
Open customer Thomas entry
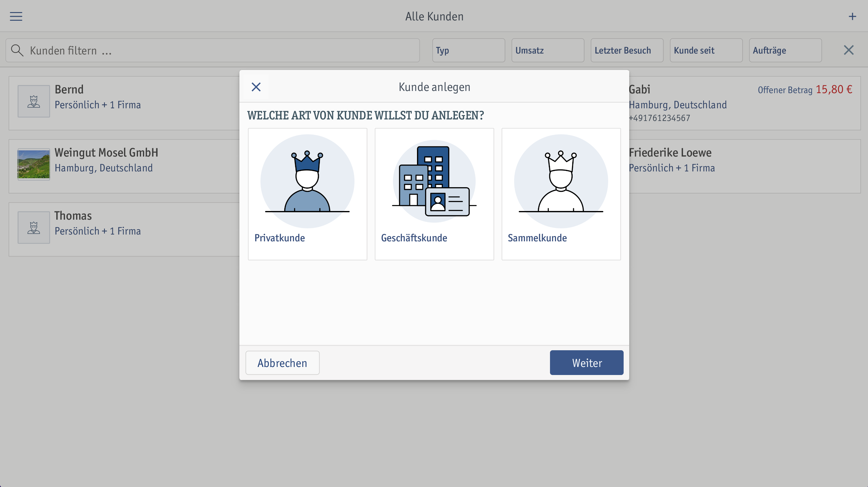pos(124,230)
